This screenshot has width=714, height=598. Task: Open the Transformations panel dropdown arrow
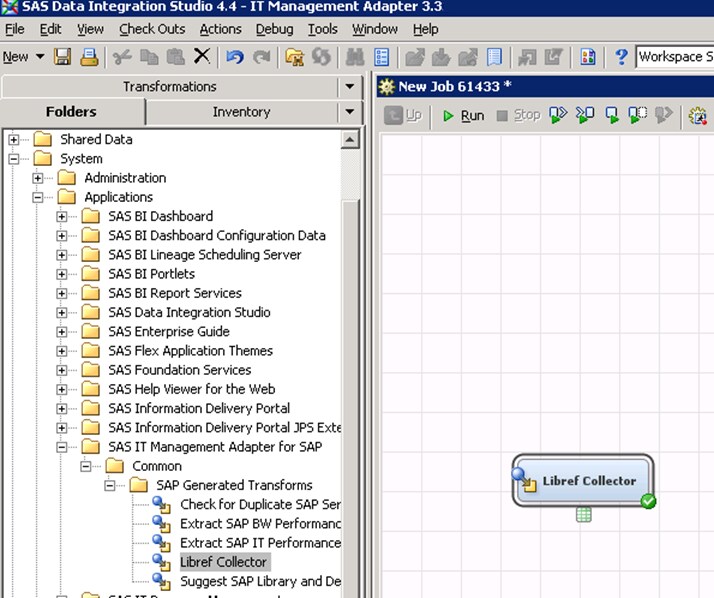click(x=349, y=87)
